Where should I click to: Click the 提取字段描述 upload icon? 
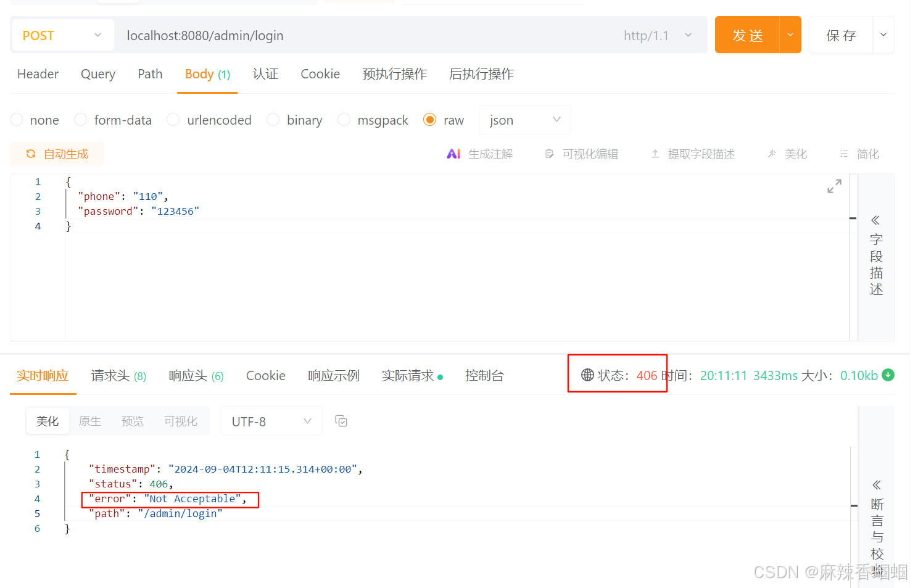click(x=655, y=154)
